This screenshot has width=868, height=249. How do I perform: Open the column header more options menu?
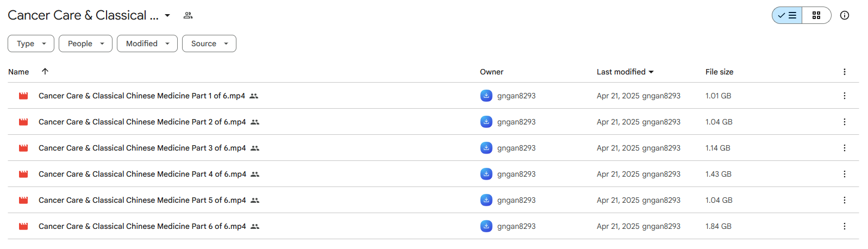tap(845, 72)
